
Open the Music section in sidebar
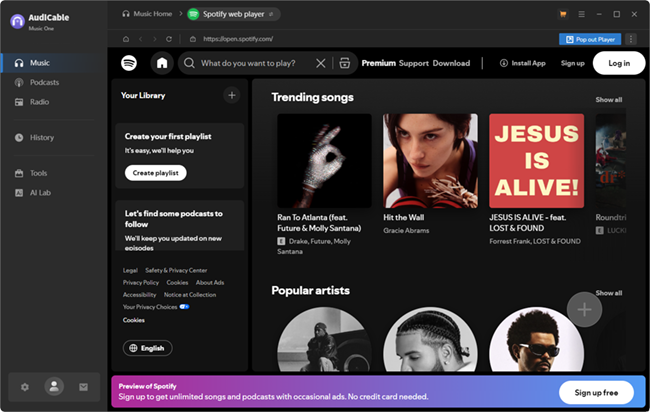(54, 63)
